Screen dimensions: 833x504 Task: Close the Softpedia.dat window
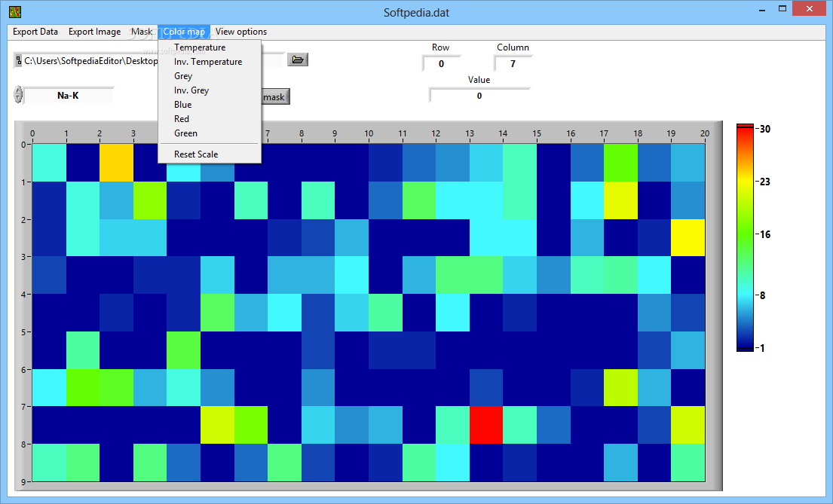point(809,8)
